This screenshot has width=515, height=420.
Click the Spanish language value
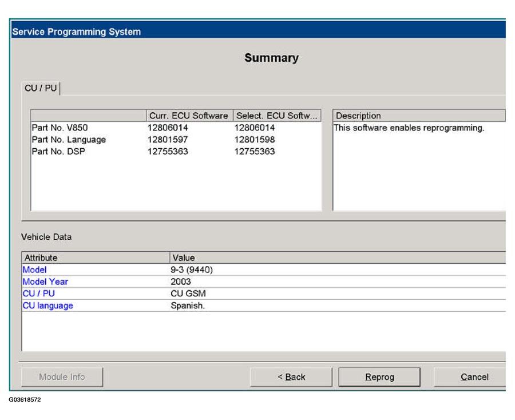(188, 306)
